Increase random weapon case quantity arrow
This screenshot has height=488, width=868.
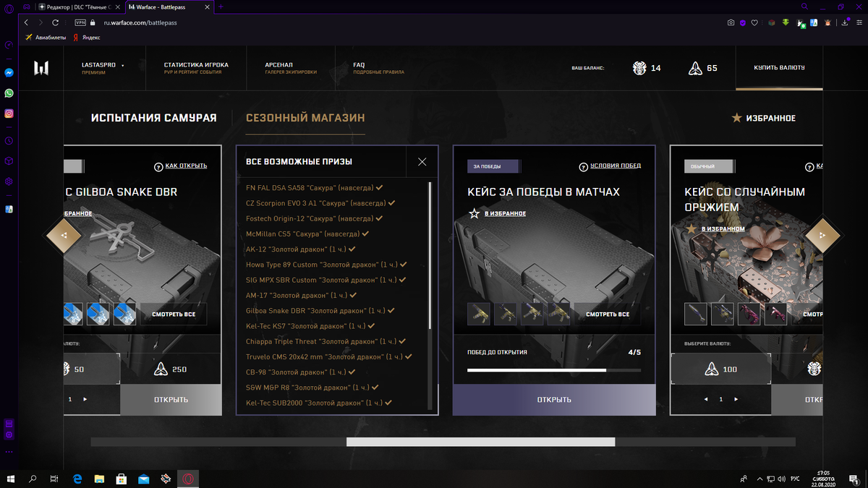pos(736,399)
